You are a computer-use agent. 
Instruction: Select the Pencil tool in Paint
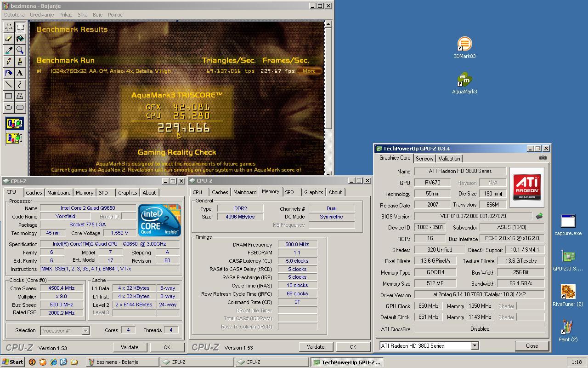point(9,61)
